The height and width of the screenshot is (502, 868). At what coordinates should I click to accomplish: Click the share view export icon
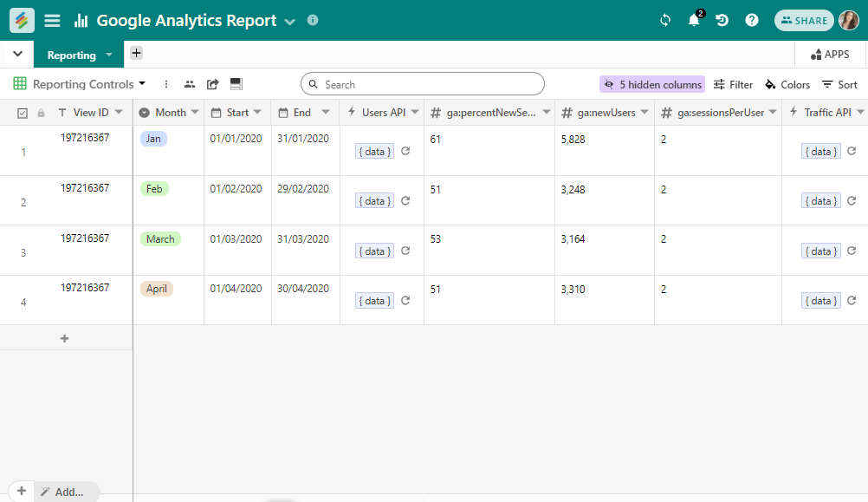point(212,84)
